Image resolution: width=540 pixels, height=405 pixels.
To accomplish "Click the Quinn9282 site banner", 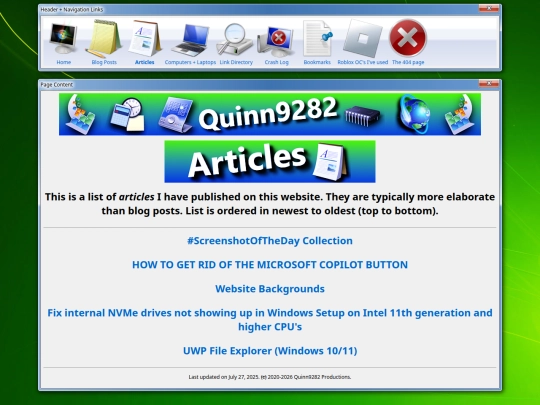I will tap(270, 114).
